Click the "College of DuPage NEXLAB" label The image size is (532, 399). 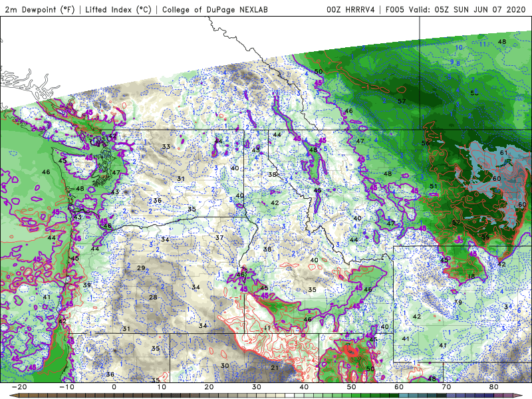tap(215, 9)
